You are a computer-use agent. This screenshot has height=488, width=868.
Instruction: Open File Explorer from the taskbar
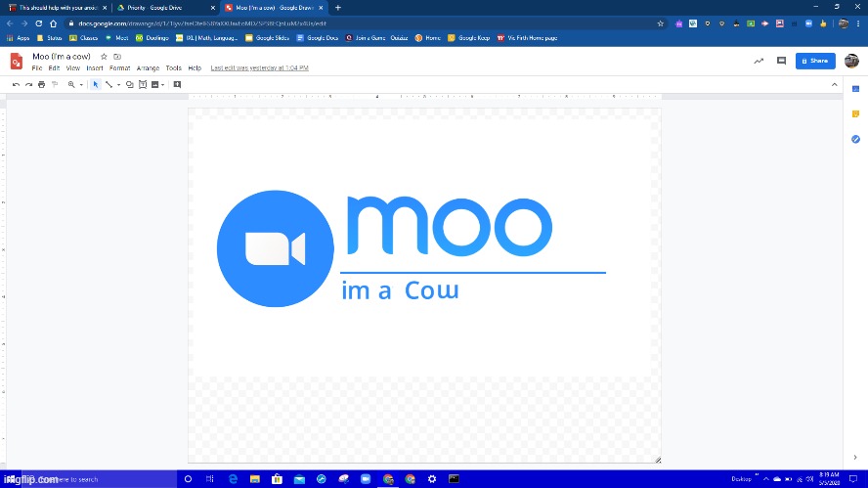[x=255, y=479]
